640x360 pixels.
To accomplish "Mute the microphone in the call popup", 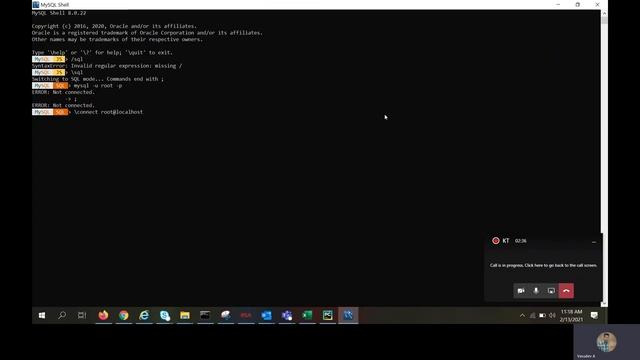I will pos(536,291).
